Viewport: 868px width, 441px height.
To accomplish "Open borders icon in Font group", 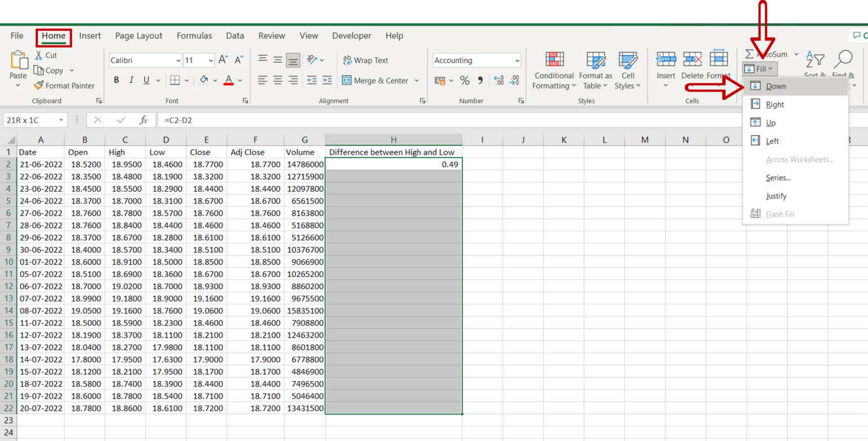I will tap(175, 80).
